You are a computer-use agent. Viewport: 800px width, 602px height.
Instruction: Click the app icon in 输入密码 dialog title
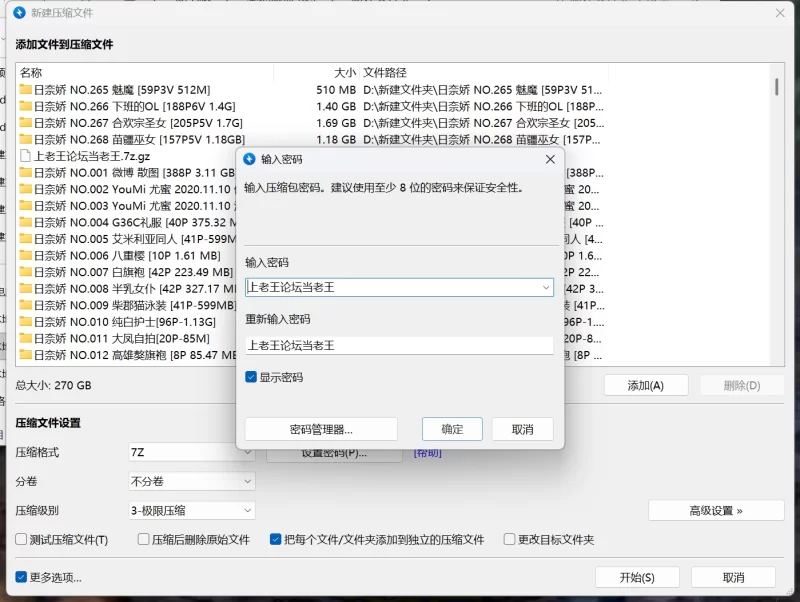point(249,159)
